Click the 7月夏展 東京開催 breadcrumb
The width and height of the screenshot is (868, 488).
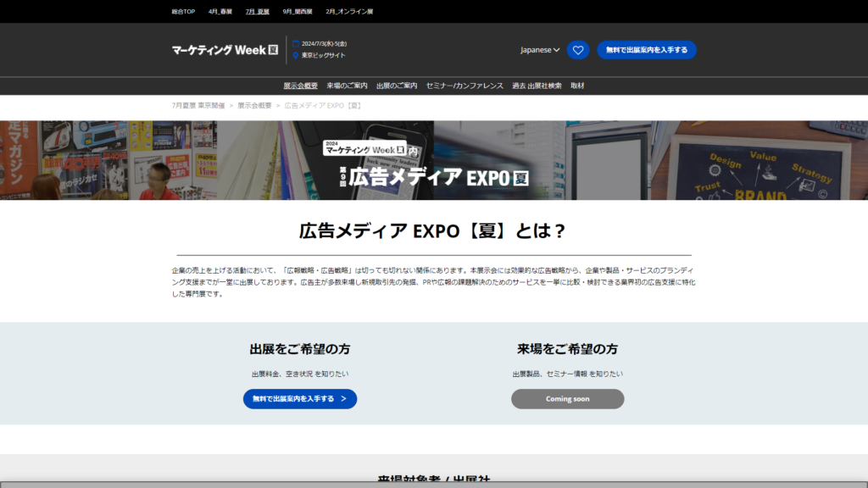pyautogui.click(x=198, y=106)
